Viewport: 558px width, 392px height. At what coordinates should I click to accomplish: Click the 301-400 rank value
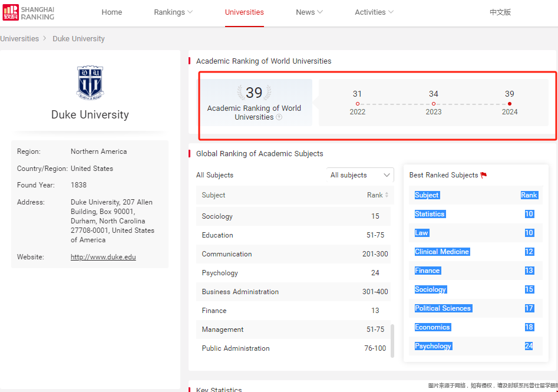(375, 292)
